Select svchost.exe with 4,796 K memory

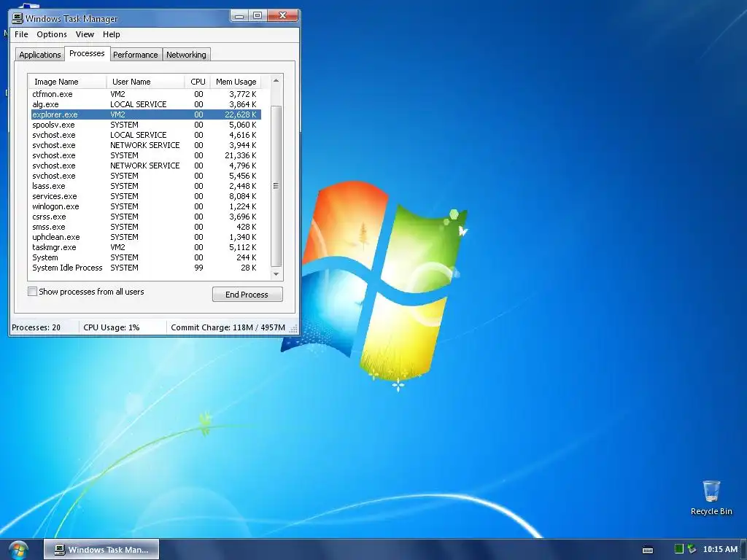tap(145, 166)
